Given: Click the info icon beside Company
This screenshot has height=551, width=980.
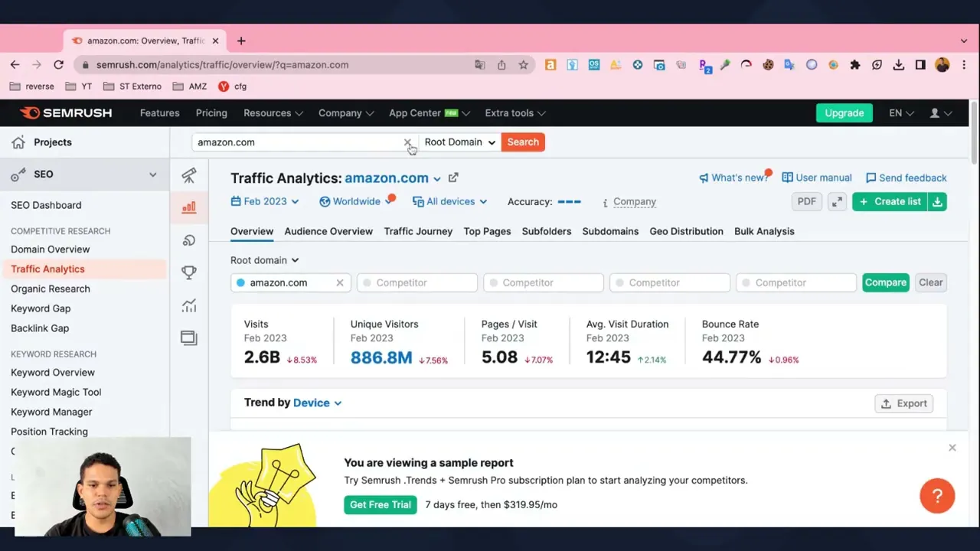Looking at the screenshot, I should 605,202.
